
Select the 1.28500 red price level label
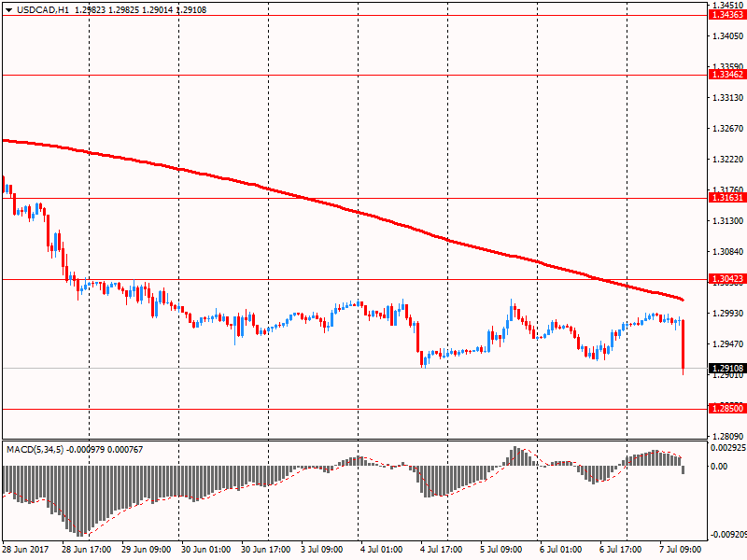click(x=727, y=409)
